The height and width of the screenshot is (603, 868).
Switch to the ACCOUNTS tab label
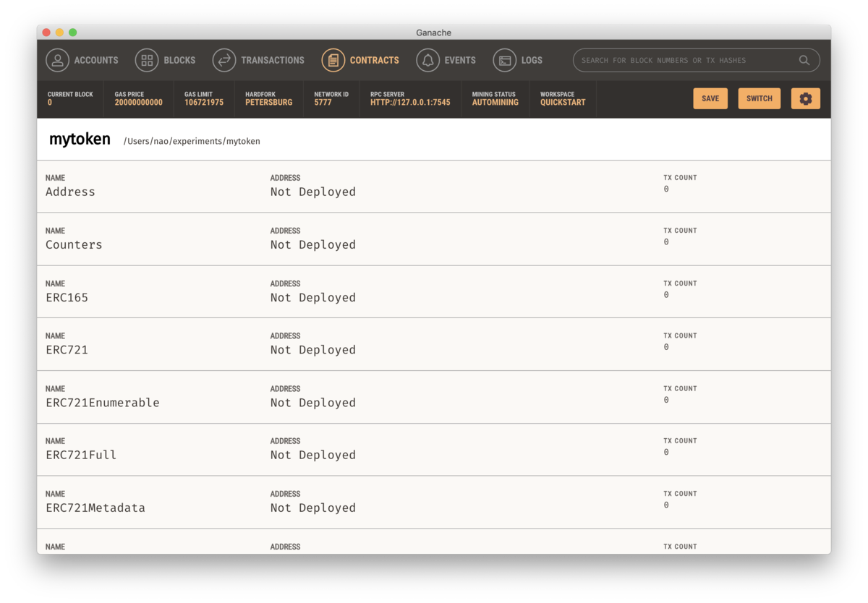pos(96,60)
